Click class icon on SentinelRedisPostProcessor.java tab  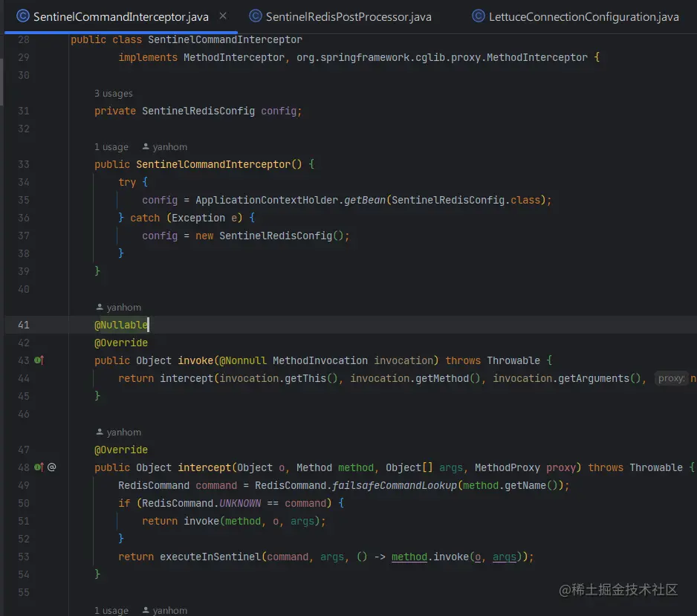(x=255, y=16)
